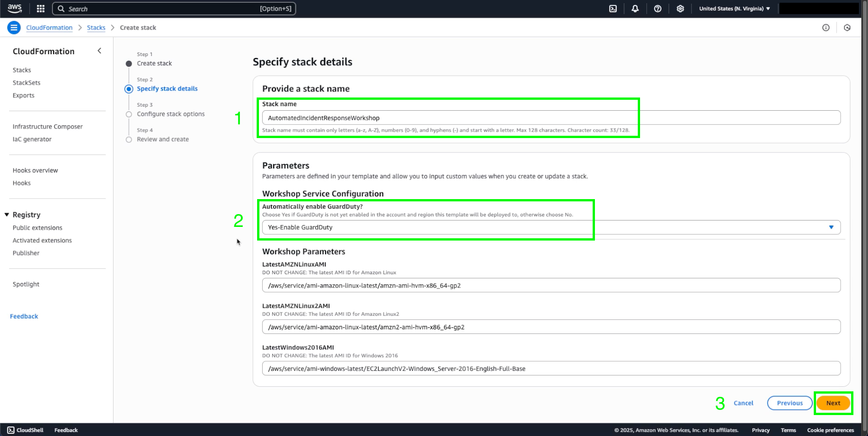Click the Review and create step label
Screen dimensions: 868x436
coord(163,139)
